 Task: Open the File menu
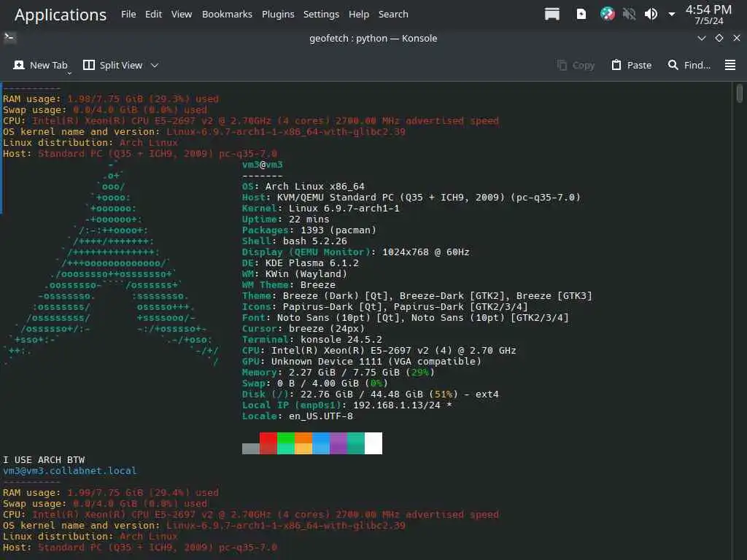pyautogui.click(x=128, y=15)
